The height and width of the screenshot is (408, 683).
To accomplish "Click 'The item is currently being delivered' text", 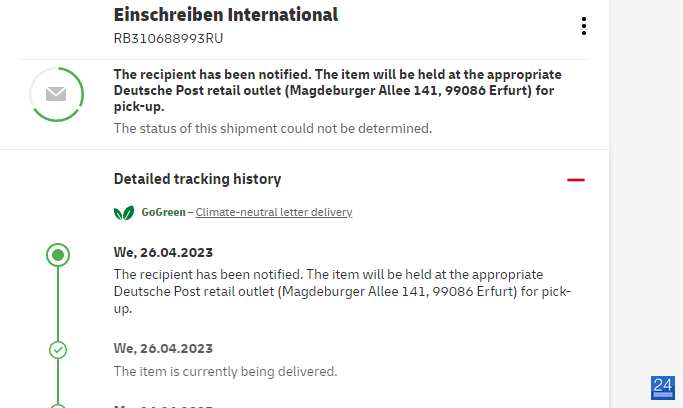I will 225,371.
